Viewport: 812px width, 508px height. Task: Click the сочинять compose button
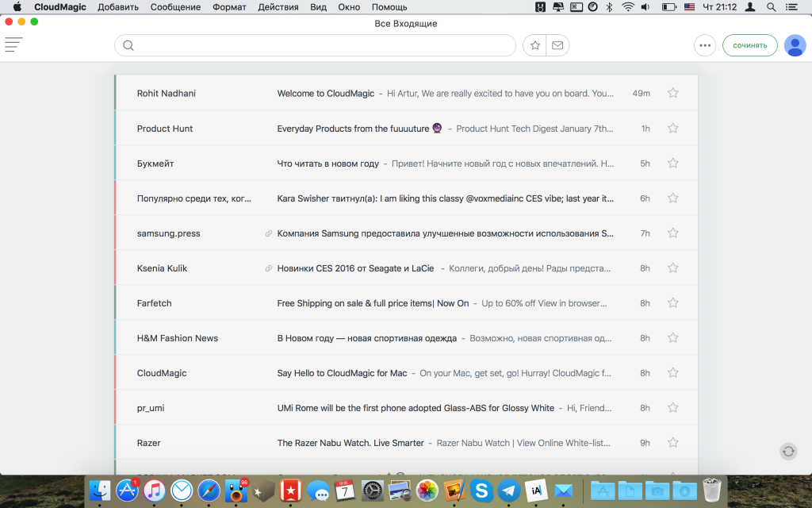tap(749, 45)
